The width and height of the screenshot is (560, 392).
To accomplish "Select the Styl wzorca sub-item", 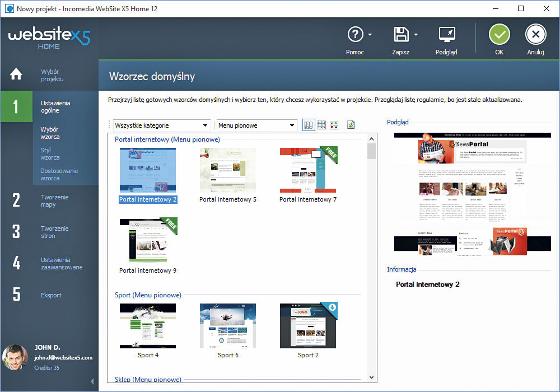I will click(50, 154).
